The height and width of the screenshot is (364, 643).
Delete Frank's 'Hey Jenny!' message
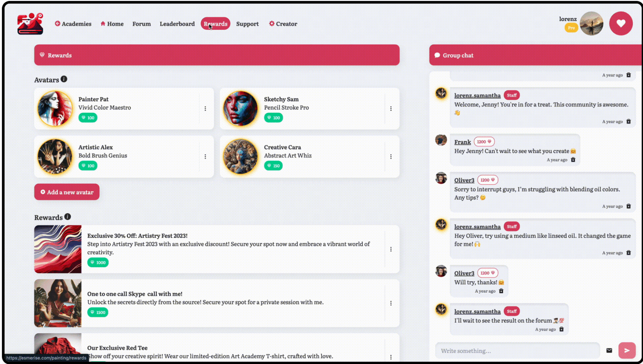tap(573, 160)
